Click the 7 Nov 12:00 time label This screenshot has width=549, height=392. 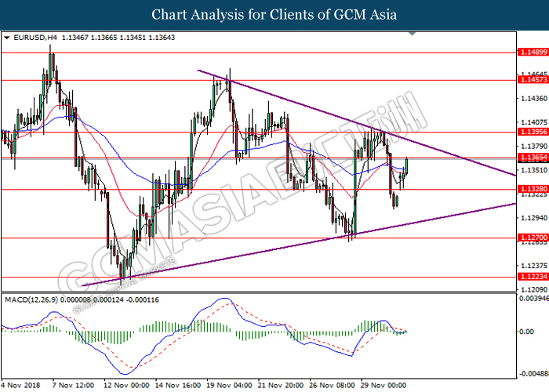(x=73, y=385)
